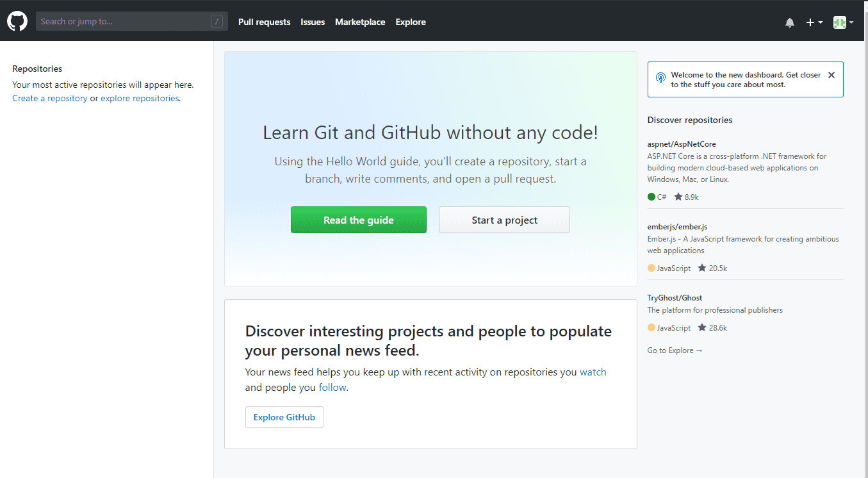Open the TryGhost/Ghost repository
Image resolution: width=868 pixels, height=478 pixels.
pyautogui.click(x=675, y=298)
